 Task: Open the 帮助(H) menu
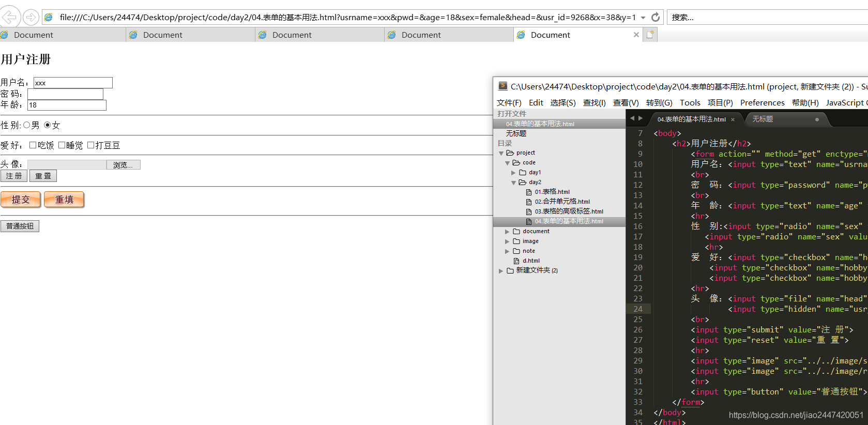[x=805, y=103]
